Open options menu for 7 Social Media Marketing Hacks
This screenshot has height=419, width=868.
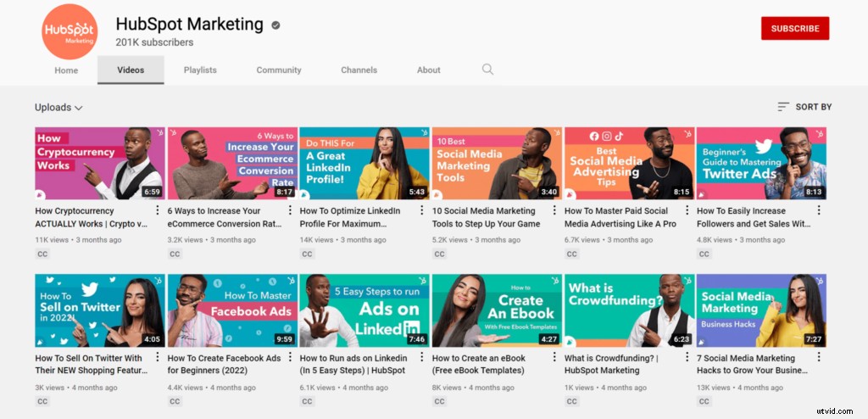point(819,357)
